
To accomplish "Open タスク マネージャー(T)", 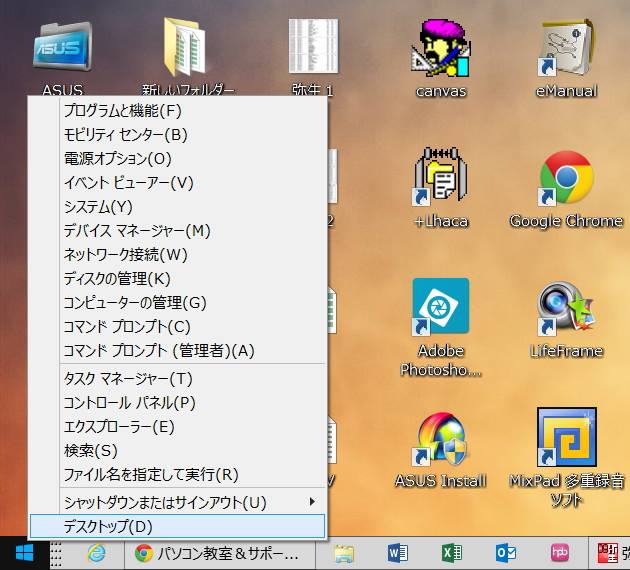I will pos(177,379).
